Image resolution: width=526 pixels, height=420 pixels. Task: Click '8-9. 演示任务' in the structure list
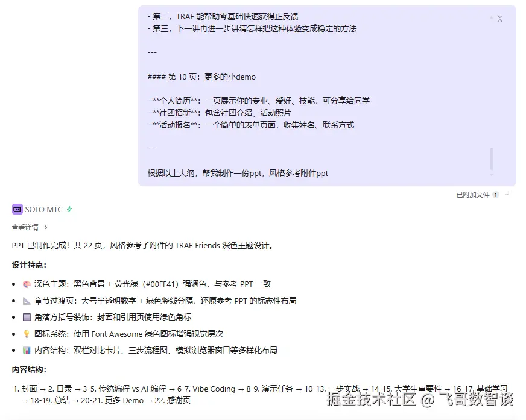coord(270,389)
